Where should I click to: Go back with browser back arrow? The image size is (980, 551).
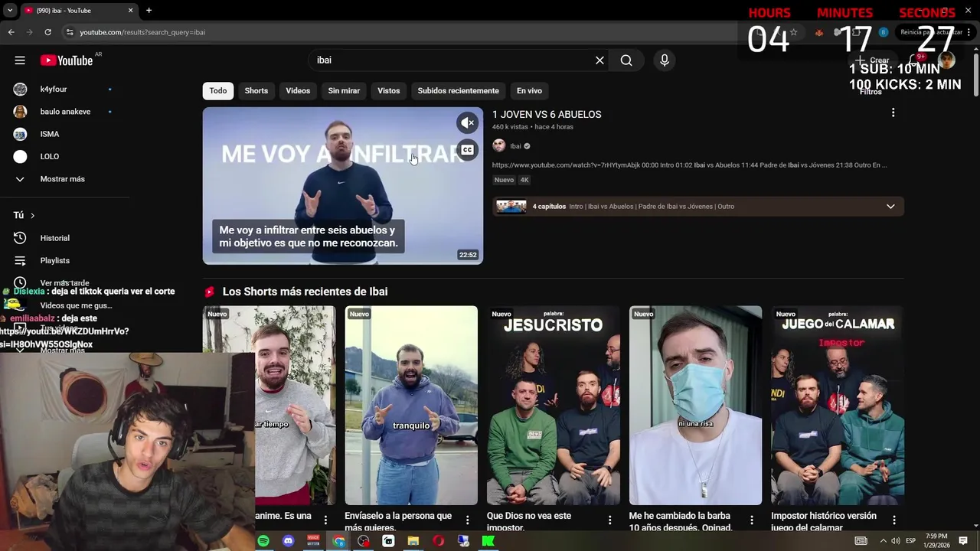tap(11, 32)
